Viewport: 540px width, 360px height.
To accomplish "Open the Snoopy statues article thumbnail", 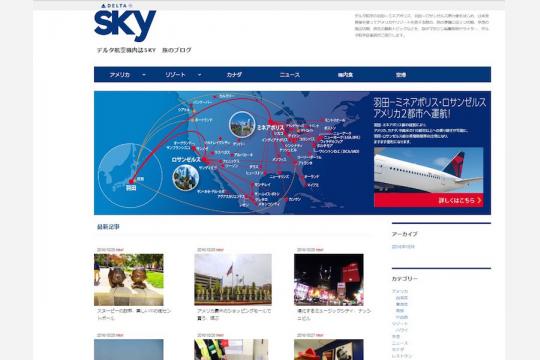I will pyautogui.click(x=129, y=280).
